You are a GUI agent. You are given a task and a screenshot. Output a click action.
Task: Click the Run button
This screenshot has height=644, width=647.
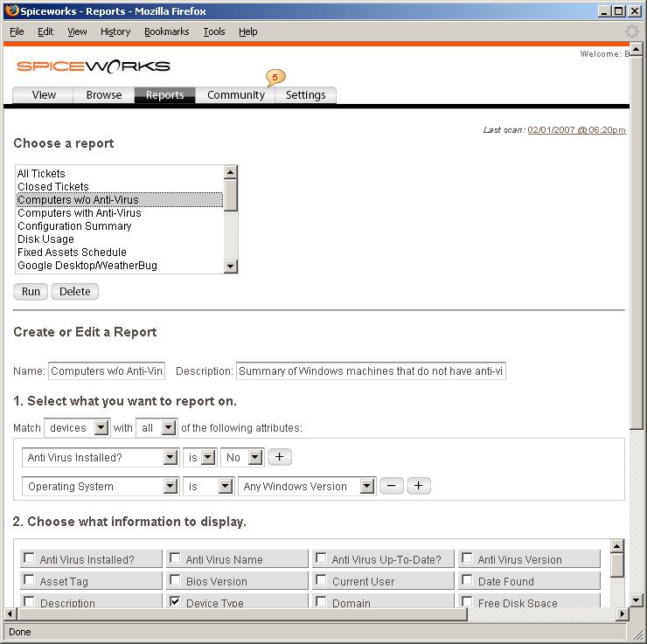coord(31,292)
